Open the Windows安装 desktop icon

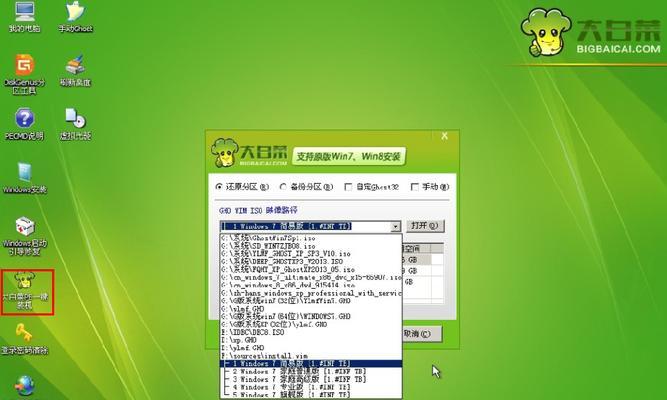25,178
